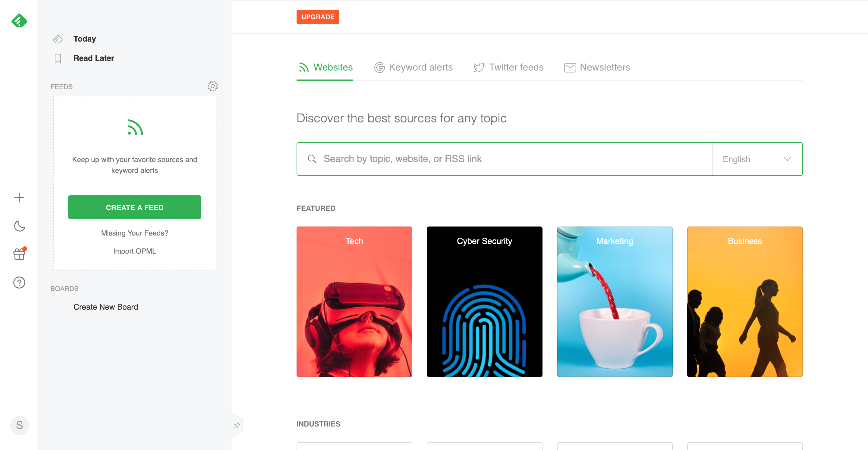
Task: Click the plus icon to add content
Action: 19,198
